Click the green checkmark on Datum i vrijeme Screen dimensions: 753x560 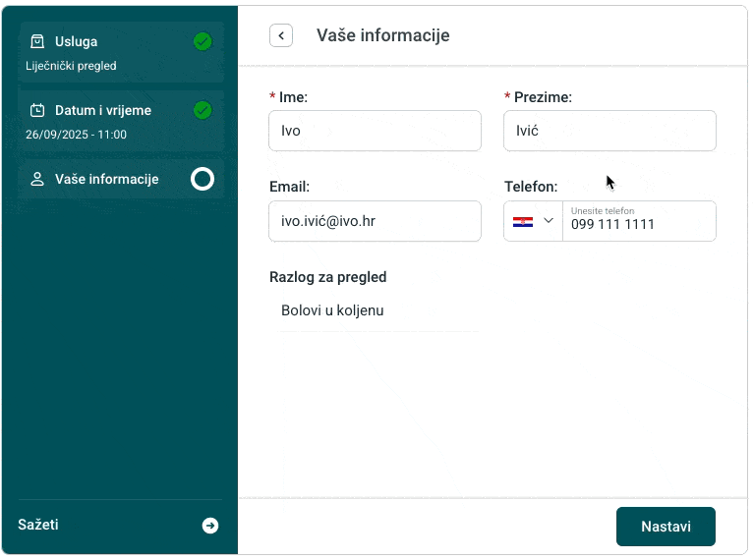pyautogui.click(x=203, y=110)
